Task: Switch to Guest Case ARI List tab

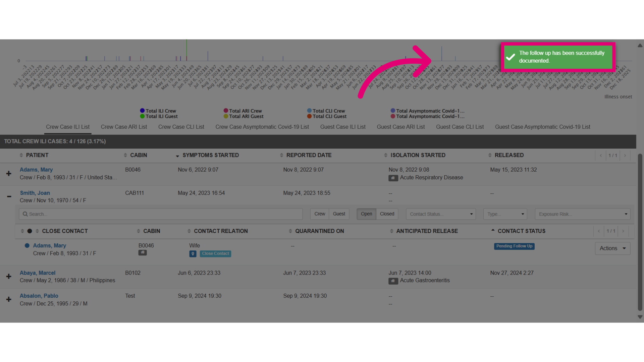Action: point(400,127)
